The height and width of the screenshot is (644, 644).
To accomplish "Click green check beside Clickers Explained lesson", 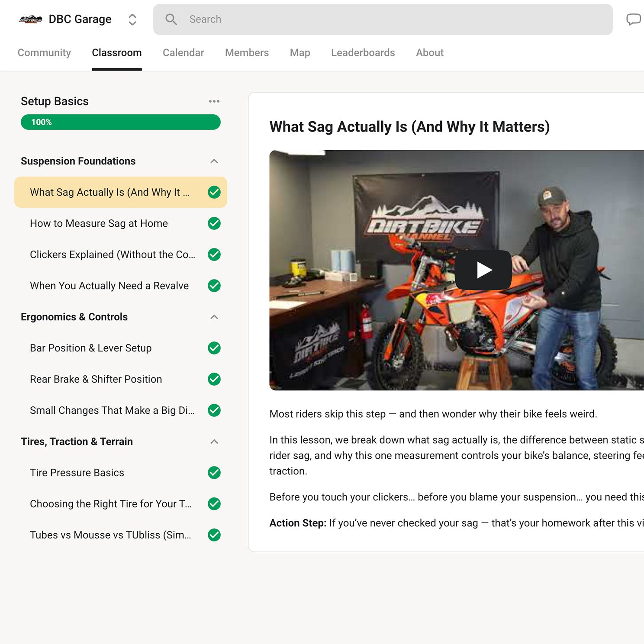I will pyautogui.click(x=214, y=254).
